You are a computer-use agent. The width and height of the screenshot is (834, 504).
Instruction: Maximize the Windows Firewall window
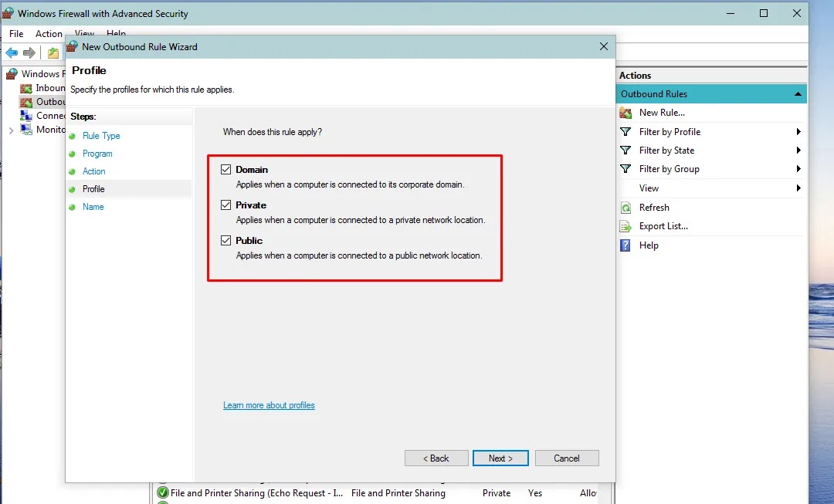pyautogui.click(x=763, y=13)
